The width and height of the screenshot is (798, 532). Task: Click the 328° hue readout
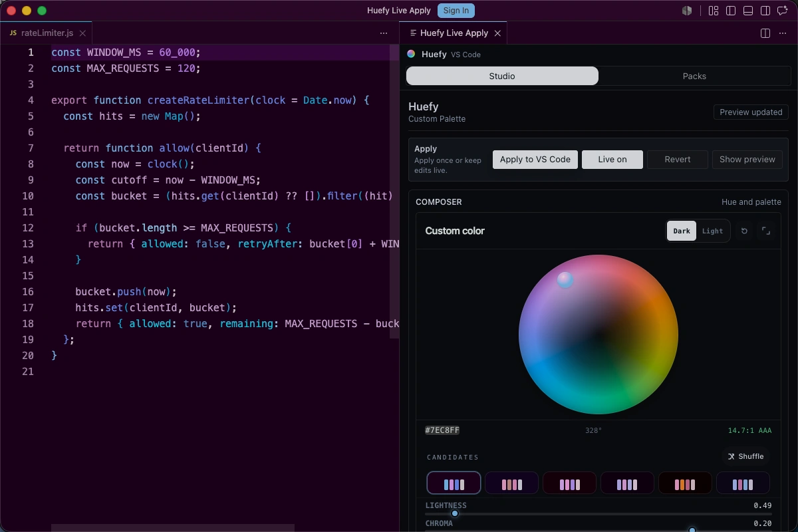pyautogui.click(x=593, y=430)
